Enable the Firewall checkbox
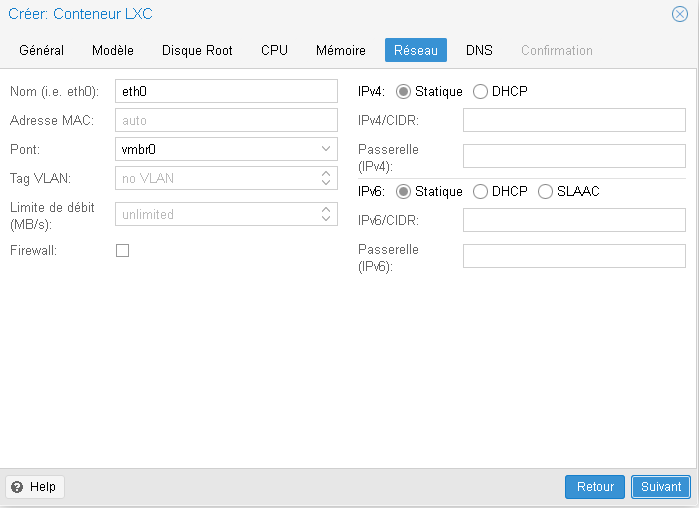Viewport: 699px width, 508px height. [x=123, y=250]
